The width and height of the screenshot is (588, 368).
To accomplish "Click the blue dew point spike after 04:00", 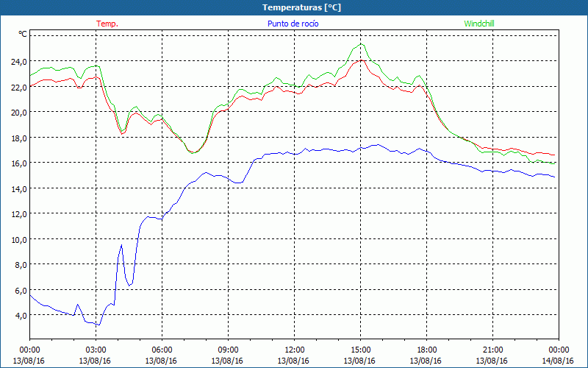I will coord(121,245).
